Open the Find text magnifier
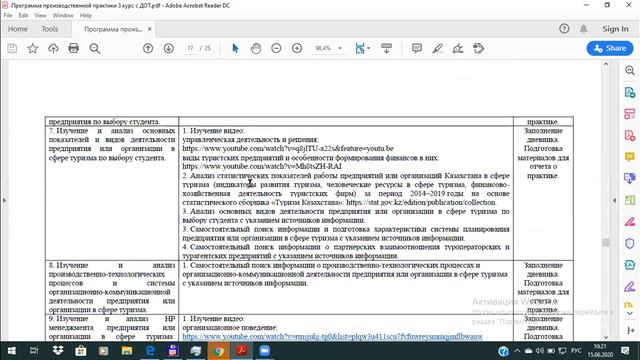The height and width of the screenshot is (360, 640). click(x=95, y=49)
